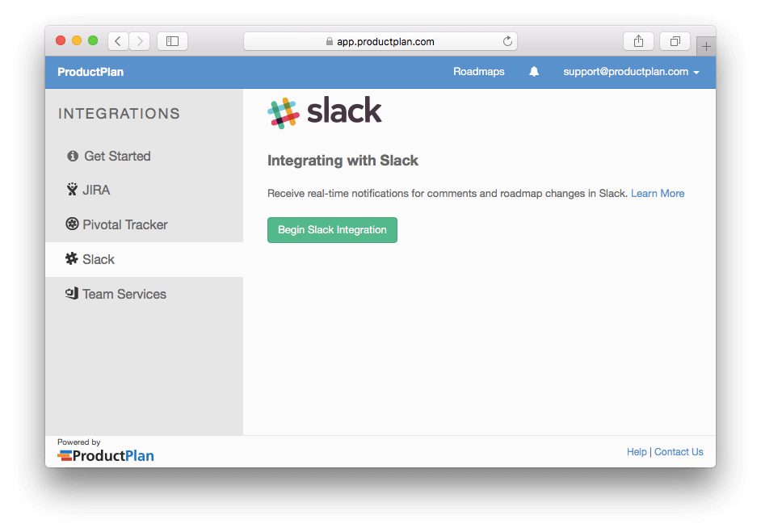Click the ProductPlan brand link in header
761x532 pixels.
(90, 72)
